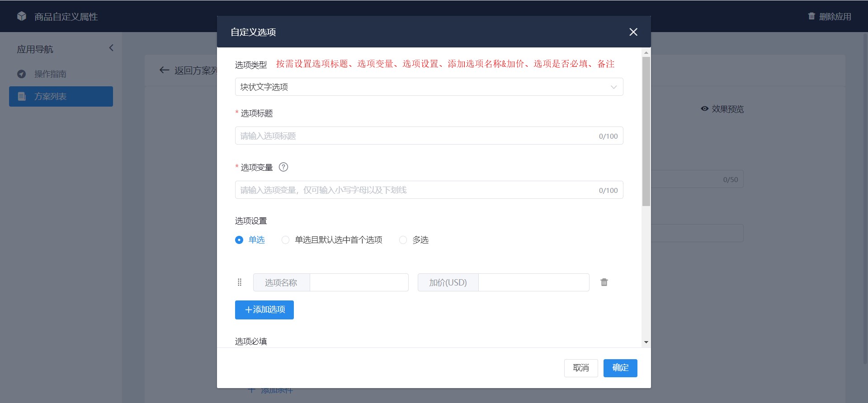Click the 返回方案列表 back arrow
Viewport: 868px width, 403px height.
point(164,70)
